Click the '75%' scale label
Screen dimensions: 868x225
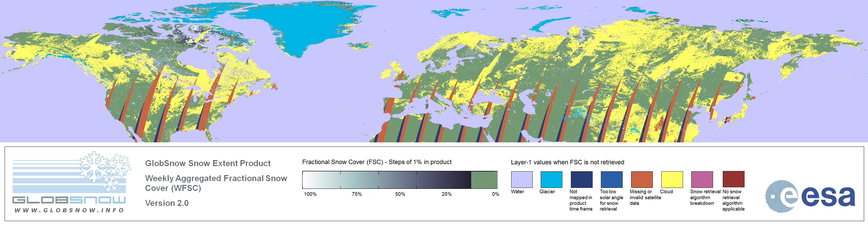pos(357,194)
